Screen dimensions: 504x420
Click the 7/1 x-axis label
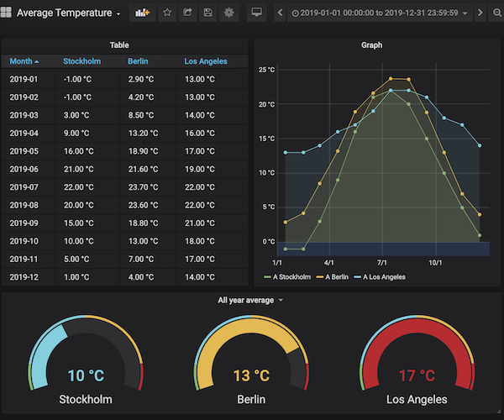coord(382,263)
